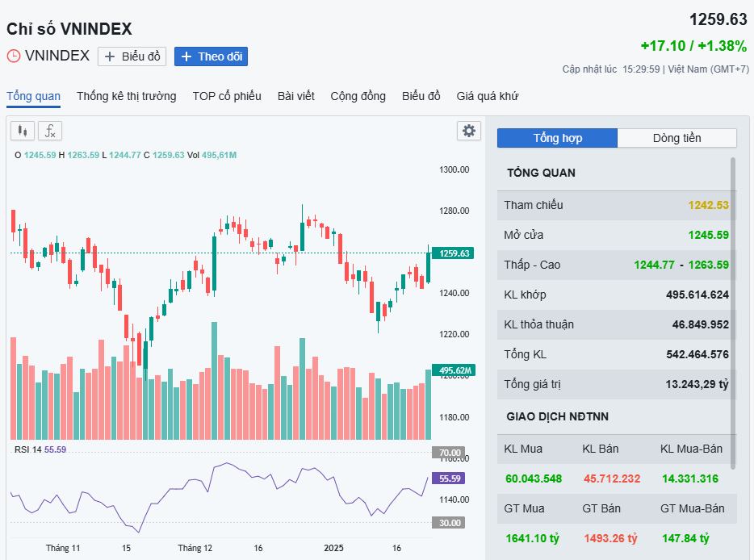This screenshot has height=560, width=754.
Task: Click the Theo dõi follow button
Action: [x=211, y=56]
